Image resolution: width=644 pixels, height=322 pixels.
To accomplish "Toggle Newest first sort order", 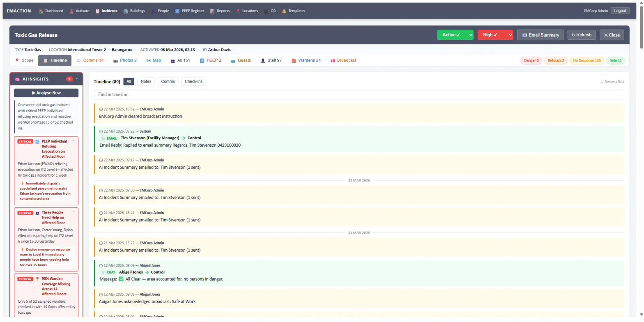I will coord(612,82).
